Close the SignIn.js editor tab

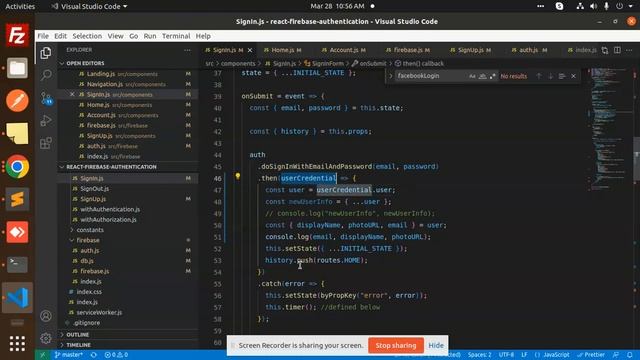(x=250, y=50)
